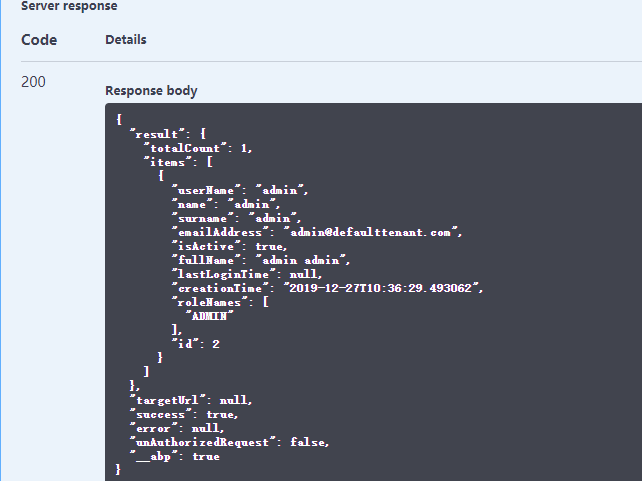Image resolution: width=642 pixels, height=481 pixels.
Task: Click the userName admin line
Action: click(x=241, y=189)
